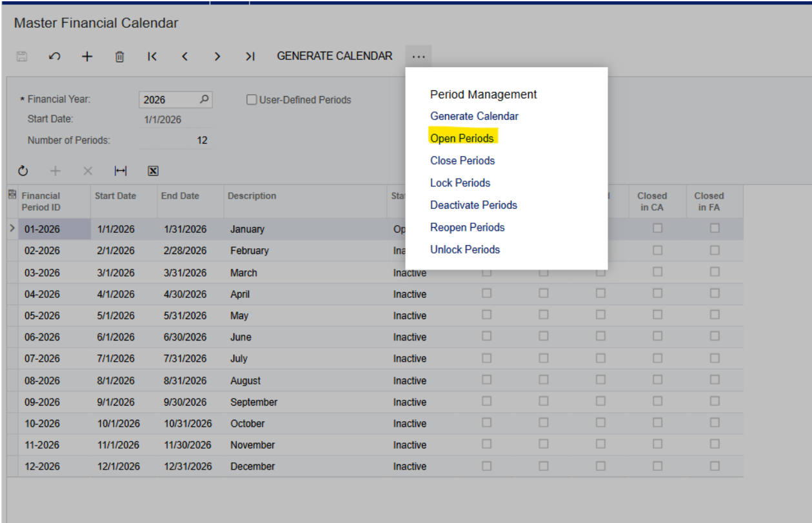Export grid to Excel icon
The image size is (812, 523).
(x=153, y=171)
